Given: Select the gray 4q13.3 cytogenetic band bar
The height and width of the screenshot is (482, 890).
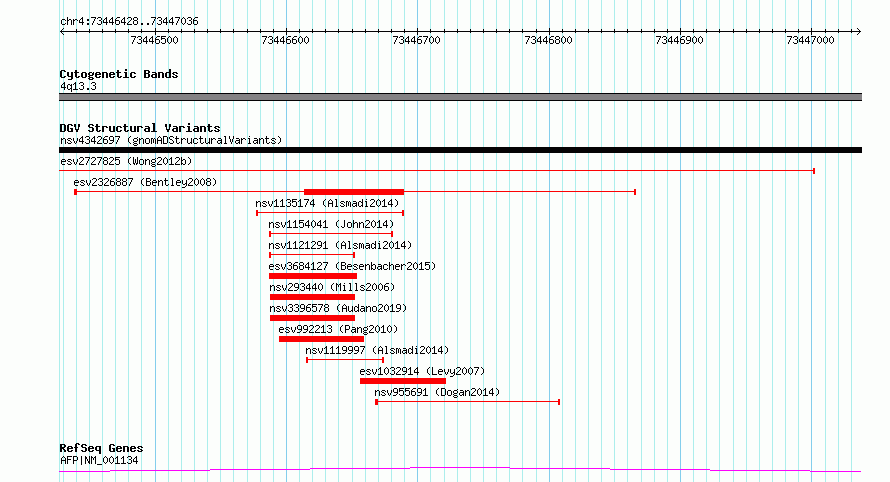Looking at the screenshot, I should coord(460,97).
